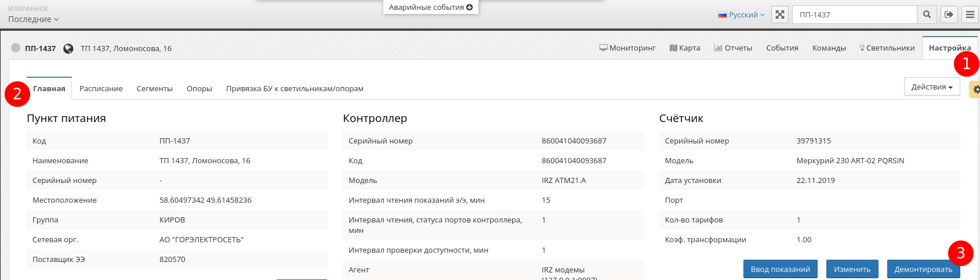This screenshot has width=980, height=280.
Task: Click the yellow gear settings icon
Action: (975, 89)
